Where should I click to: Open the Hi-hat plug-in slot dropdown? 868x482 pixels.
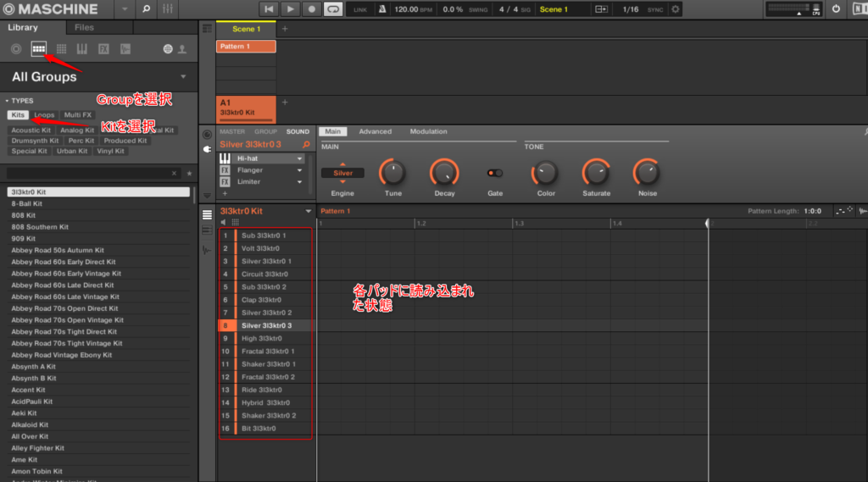[x=299, y=158]
